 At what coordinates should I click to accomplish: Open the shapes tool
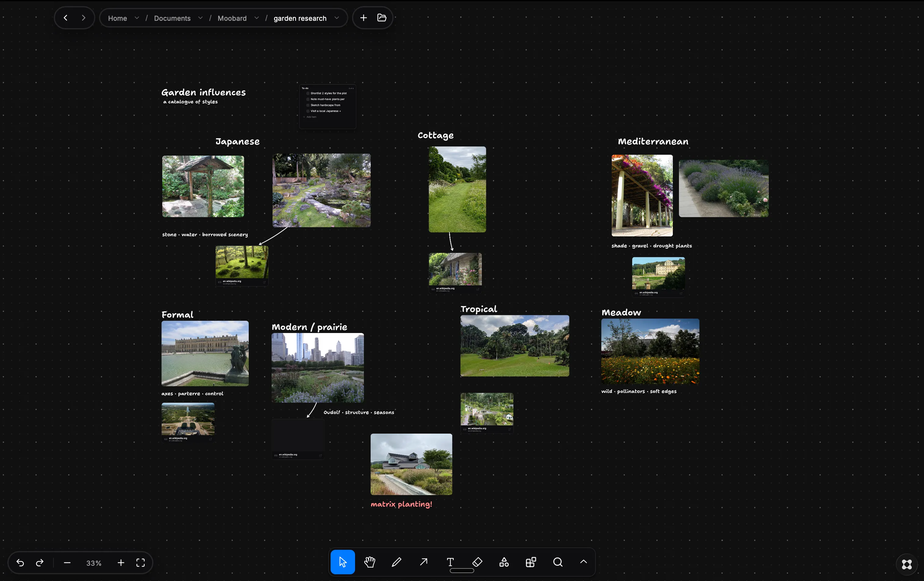pos(504,562)
